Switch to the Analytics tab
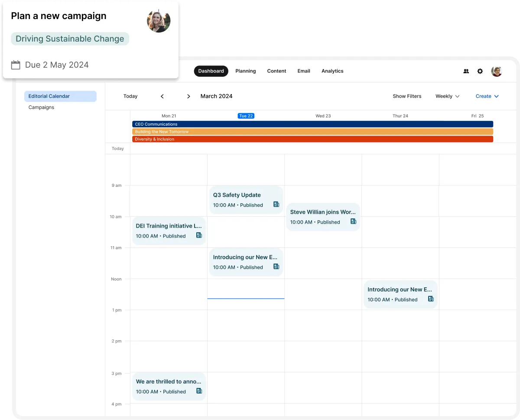Image resolution: width=520 pixels, height=420 pixels. [x=332, y=71]
